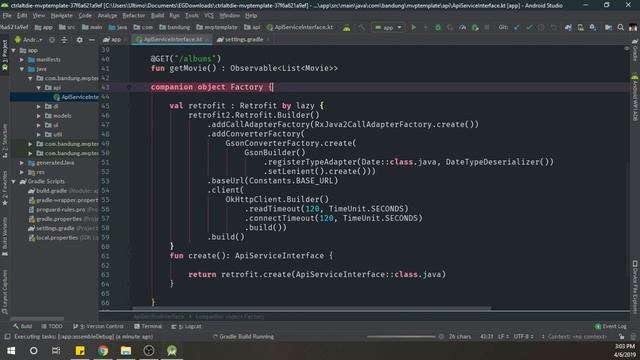Open the LF line separator dropdown
This screenshot has width=640, height=360.
503,337
